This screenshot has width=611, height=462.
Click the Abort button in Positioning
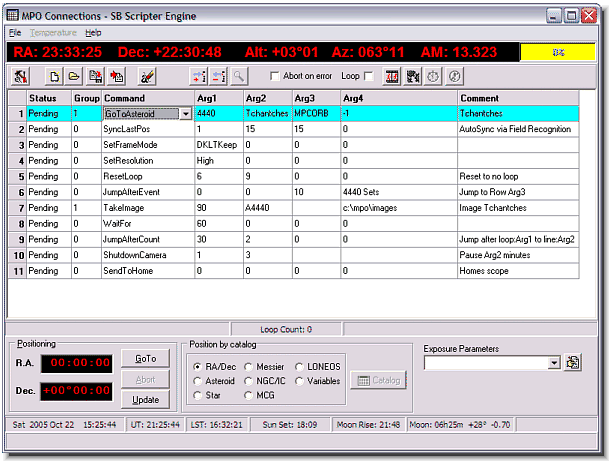[x=146, y=379]
